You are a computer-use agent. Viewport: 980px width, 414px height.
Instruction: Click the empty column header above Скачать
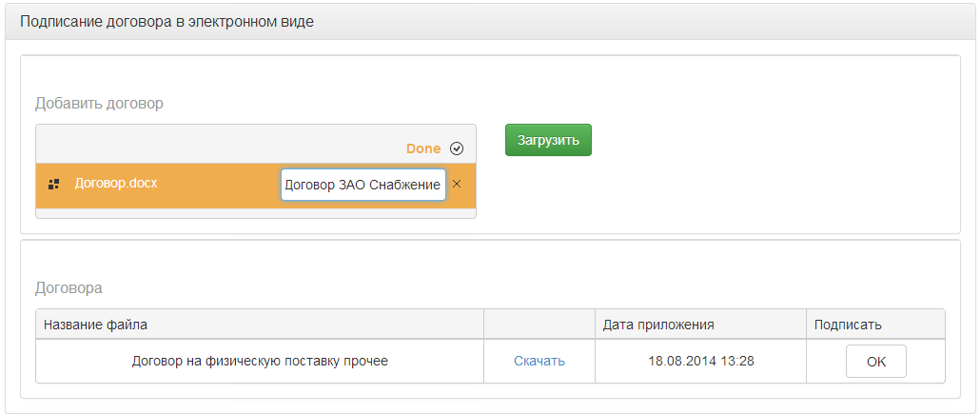[539, 325]
